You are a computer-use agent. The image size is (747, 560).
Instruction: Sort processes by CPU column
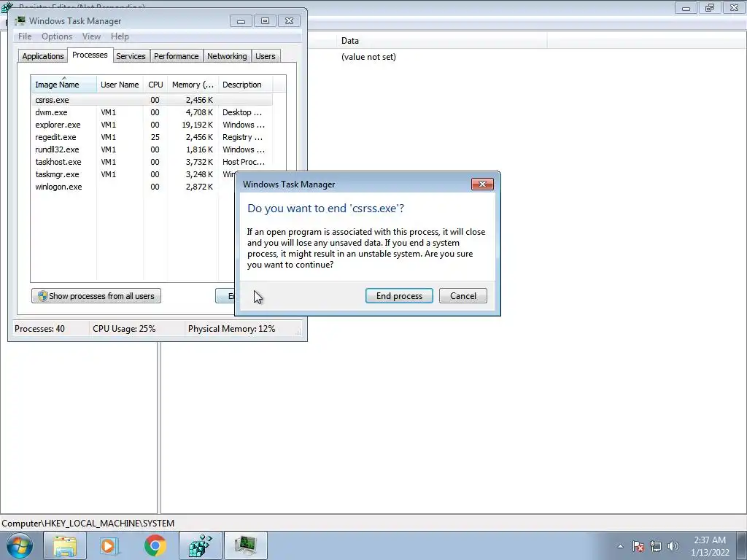pyautogui.click(x=155, y=85)
